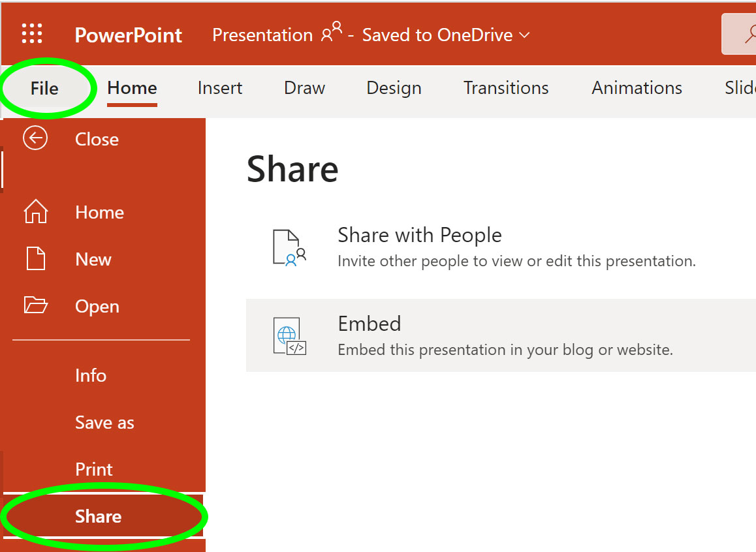Select Open in the File sidebar
The width and height of the screenshot is (756, 552).
coord(97,307)
